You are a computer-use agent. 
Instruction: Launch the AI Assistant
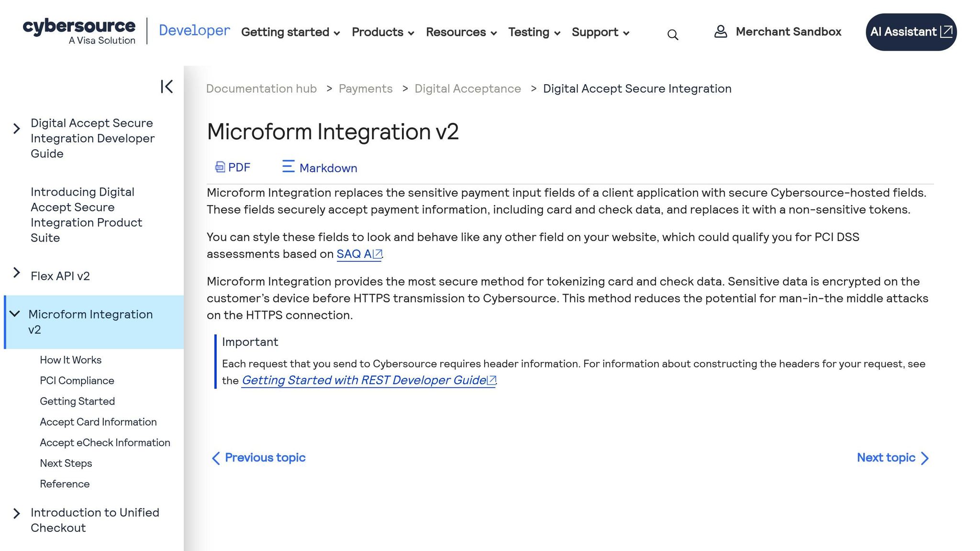coord(911,32)
